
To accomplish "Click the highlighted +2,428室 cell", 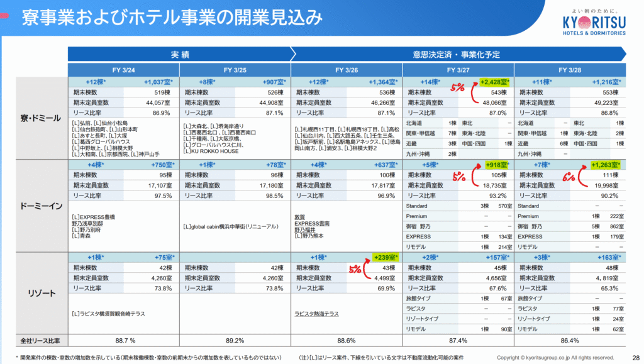I will pos(494,82).
